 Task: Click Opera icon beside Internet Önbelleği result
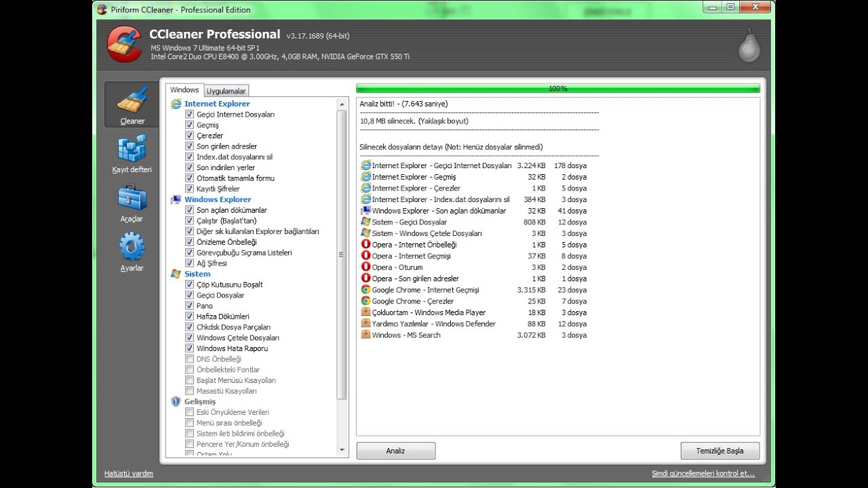pos(366,245)
